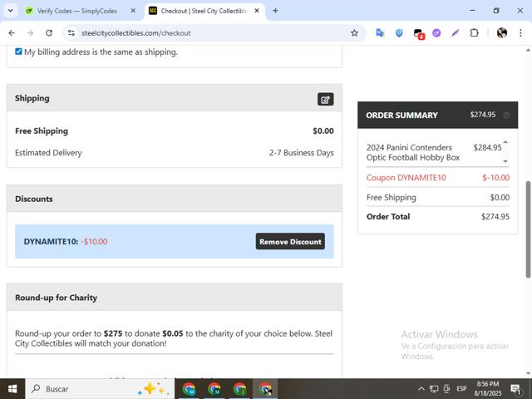Click the Buscar taskbar search box
This screenshot has height=399, width=532.
[x=100, y=389]
